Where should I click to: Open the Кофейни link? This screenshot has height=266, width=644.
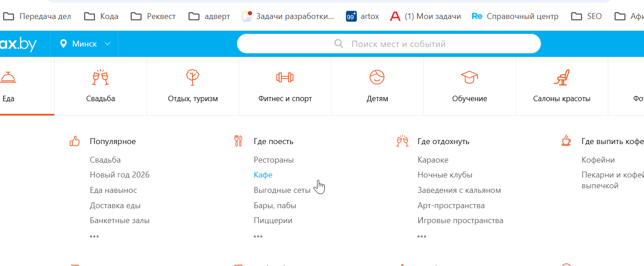tap(598, 160)
